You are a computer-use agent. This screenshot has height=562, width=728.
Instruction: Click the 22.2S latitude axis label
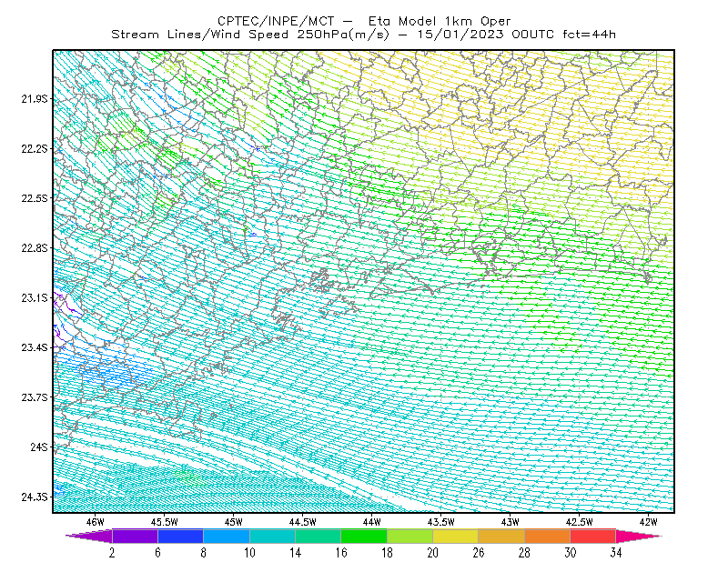coord(35,148)
